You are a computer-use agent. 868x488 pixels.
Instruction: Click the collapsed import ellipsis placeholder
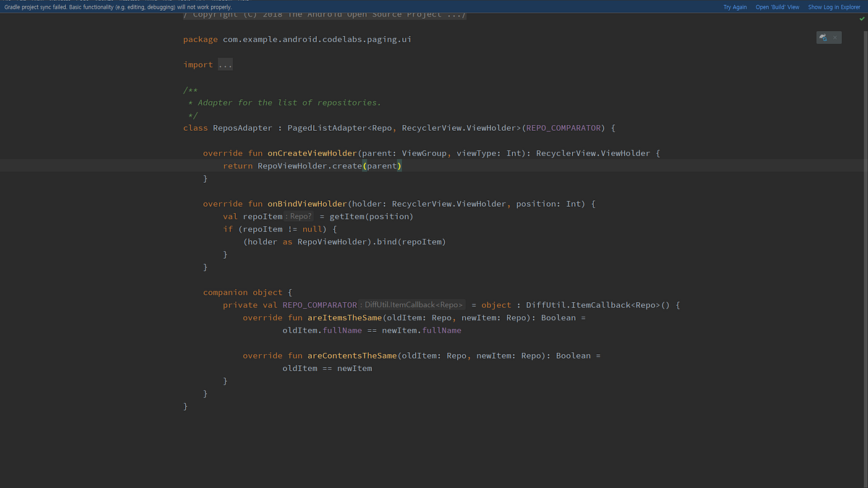point(224,64)
